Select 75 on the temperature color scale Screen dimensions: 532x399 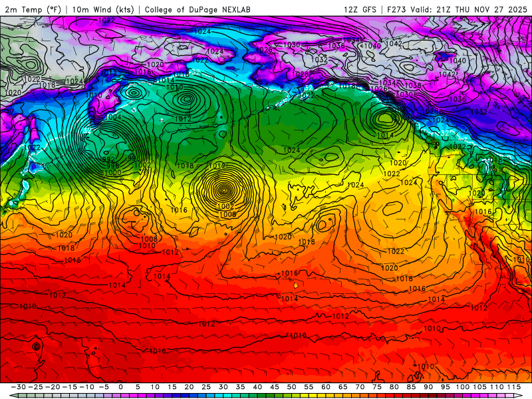point(377,387)
